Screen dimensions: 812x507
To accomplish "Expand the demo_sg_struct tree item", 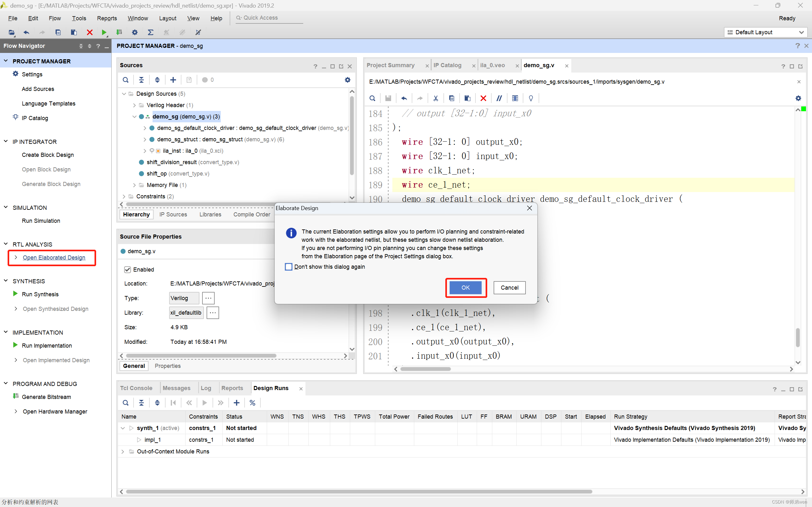I will (144, 139).
